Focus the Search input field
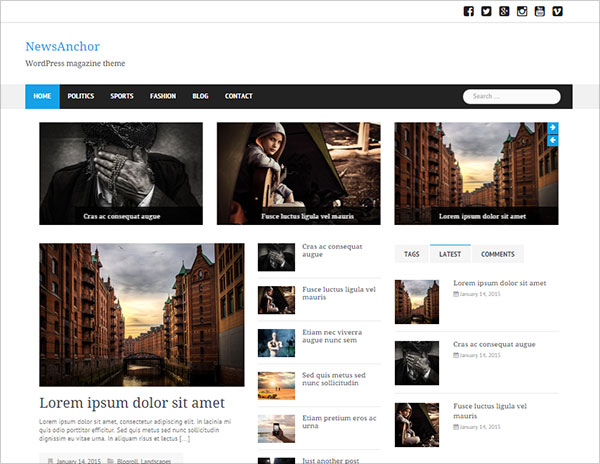 click(512, 96)
